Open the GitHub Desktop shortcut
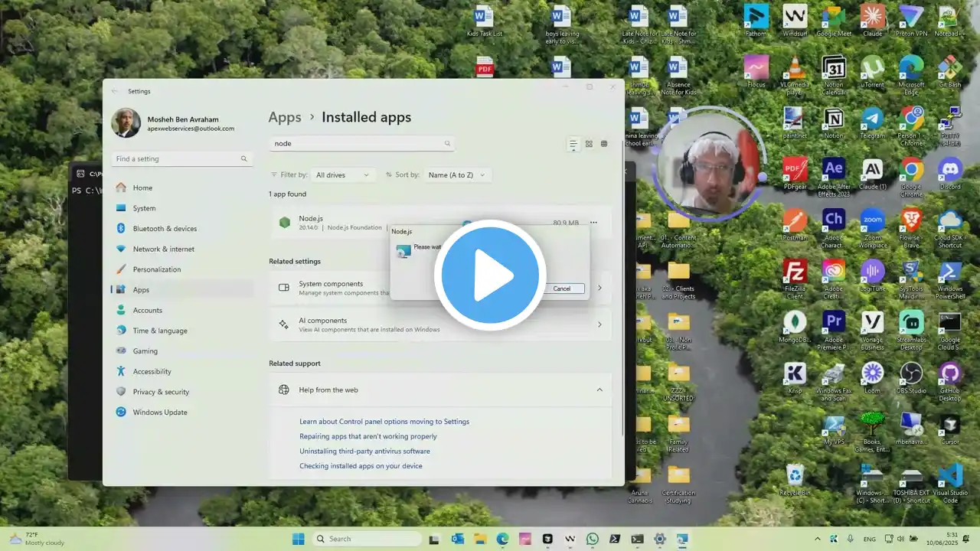The height and width of the screenshot is (551, 980). pyautogui.click(x=949, y=381)
